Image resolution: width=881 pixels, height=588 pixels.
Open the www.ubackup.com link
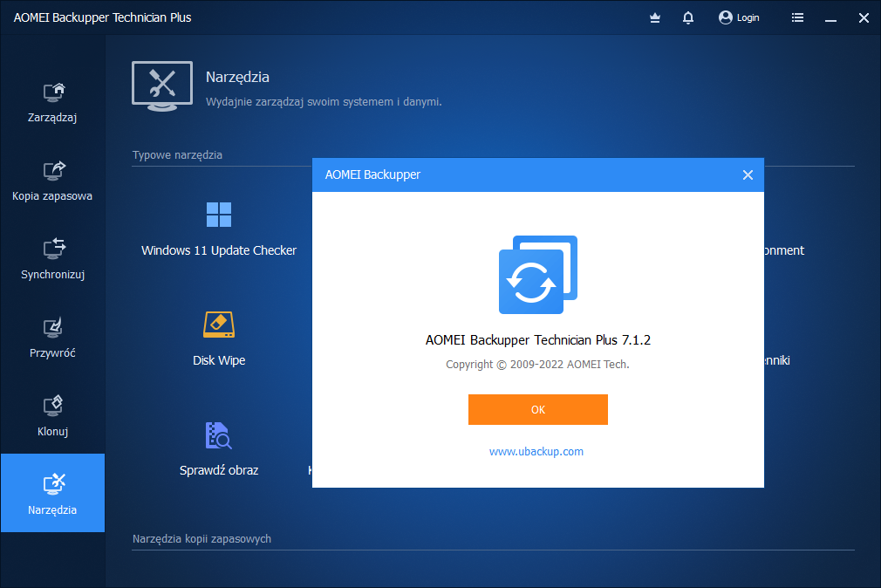(x=536, y=451)
